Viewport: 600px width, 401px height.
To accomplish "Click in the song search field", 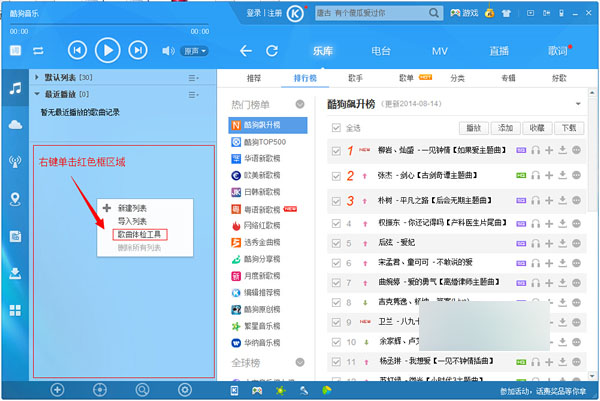I will 371,13.
